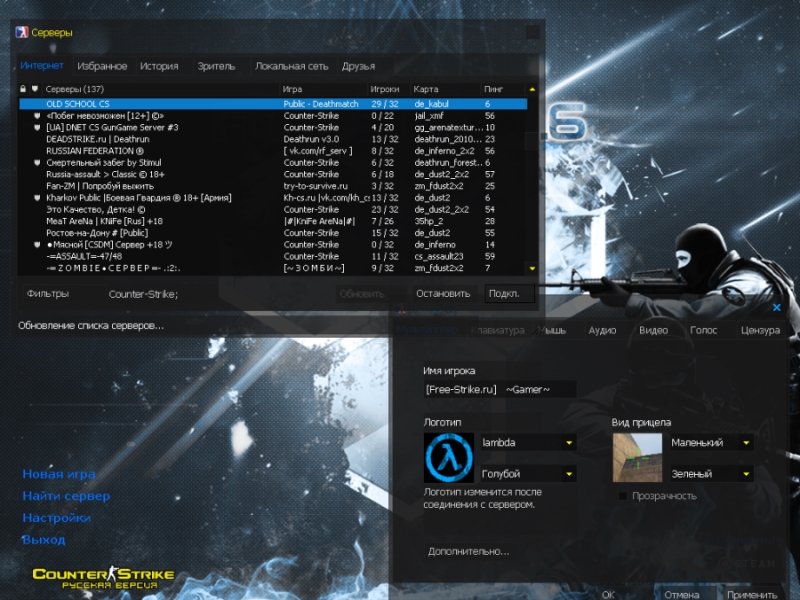
Task: Click the Отмена button
Action: 682,594
